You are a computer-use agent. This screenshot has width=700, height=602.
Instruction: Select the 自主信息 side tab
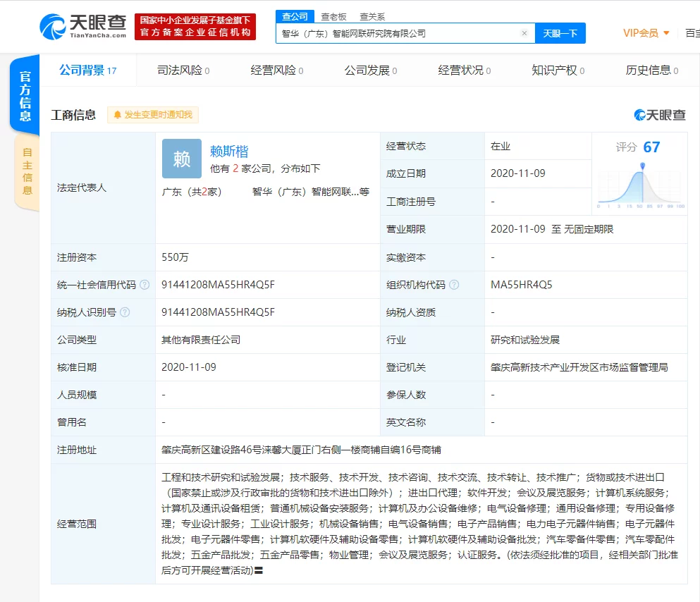27,172
